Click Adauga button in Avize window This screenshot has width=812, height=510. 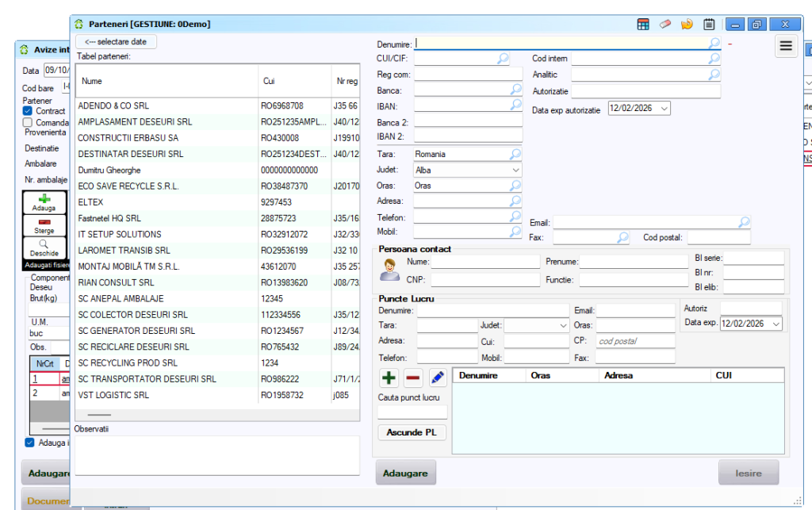[44, 202]
